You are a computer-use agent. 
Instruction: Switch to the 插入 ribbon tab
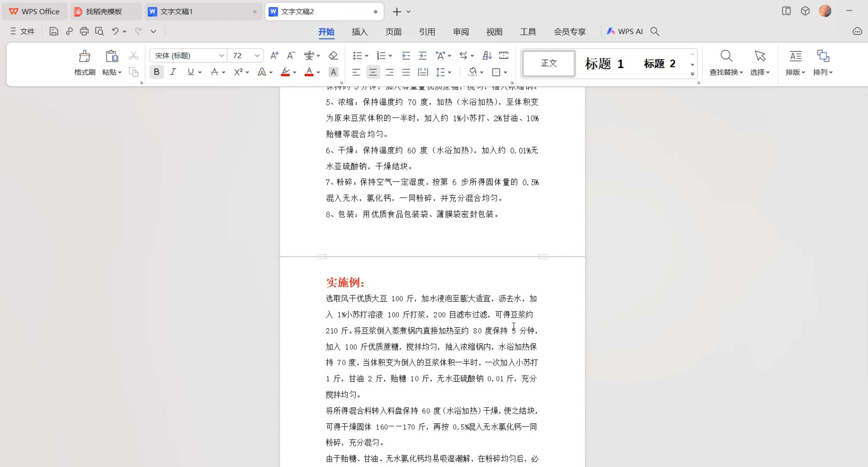pos(359,32)
